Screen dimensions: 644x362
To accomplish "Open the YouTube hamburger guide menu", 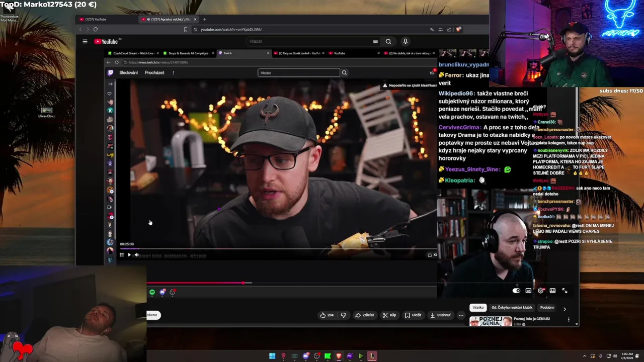I will (x=85, y=41).
